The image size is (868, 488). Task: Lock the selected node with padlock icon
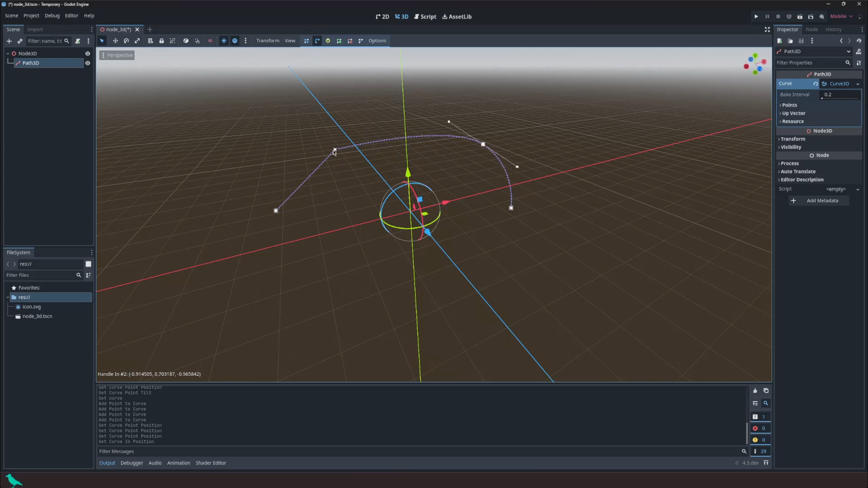click(x=161, y=41)
